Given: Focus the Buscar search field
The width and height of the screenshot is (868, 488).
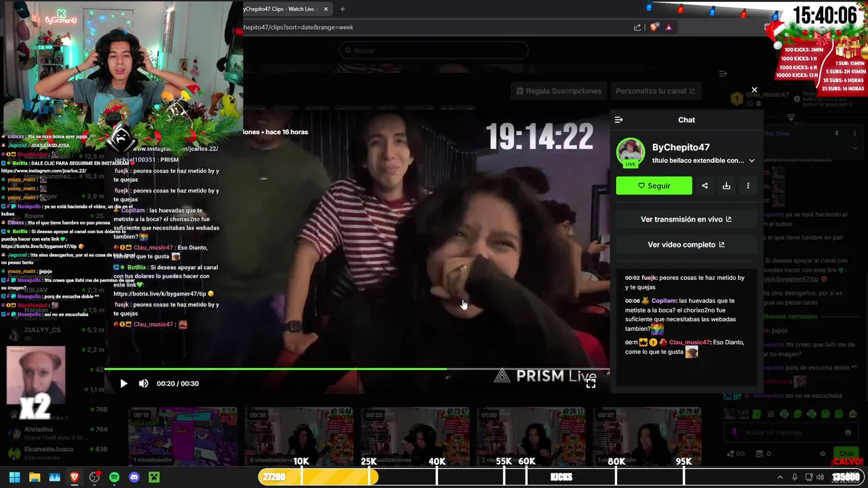Looking at the screenshot, I should click(x=434, y=50).
